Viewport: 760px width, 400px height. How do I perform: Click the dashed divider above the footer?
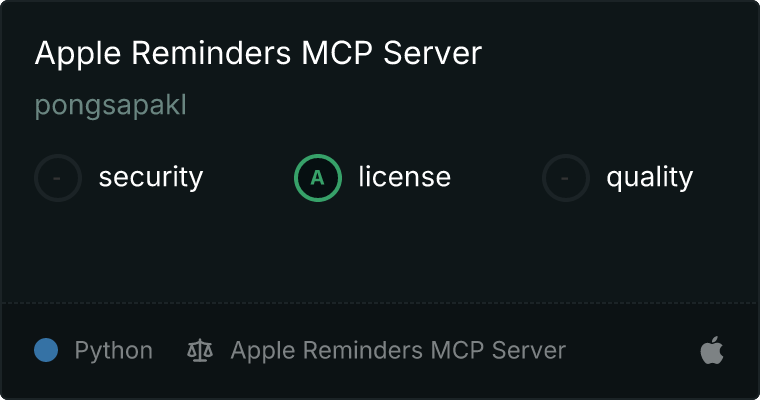click(380, 303)
